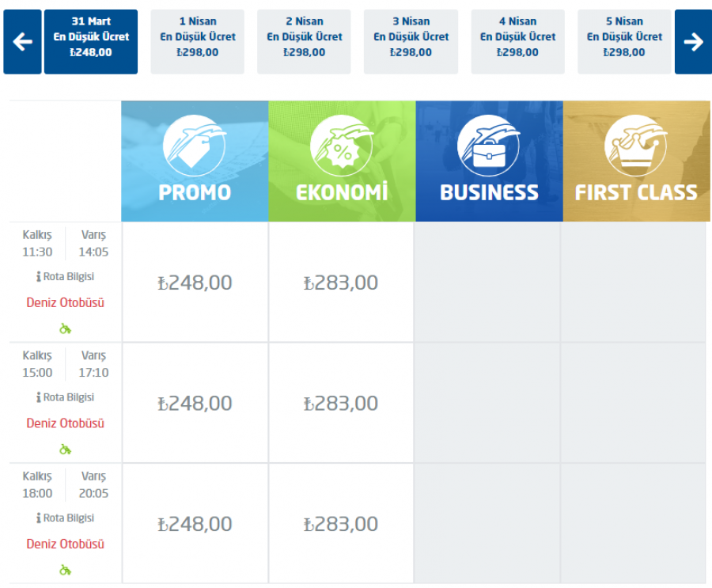Open Rota Bilgisi for the 11:30 departure
712x588 pixels.
[65, 277]
